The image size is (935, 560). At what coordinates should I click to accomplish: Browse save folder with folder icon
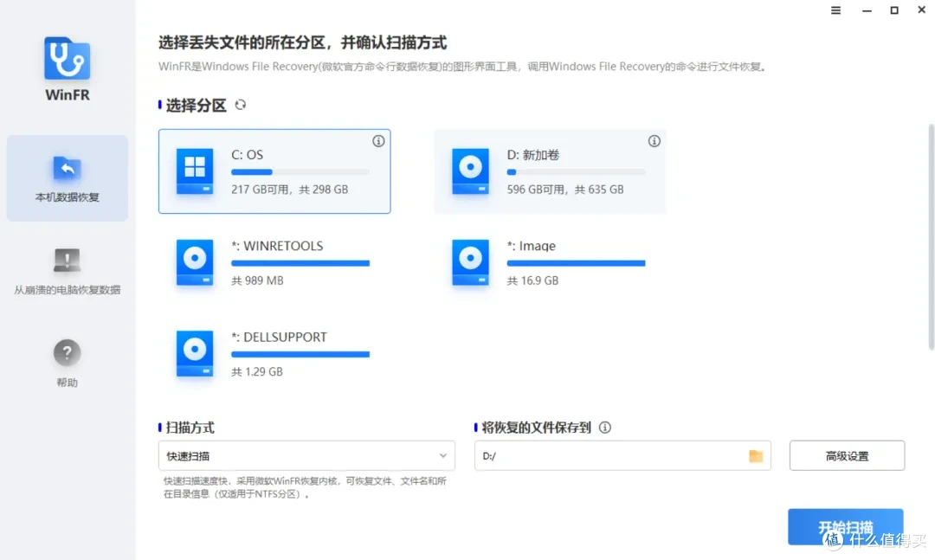(x=756, y=456)
